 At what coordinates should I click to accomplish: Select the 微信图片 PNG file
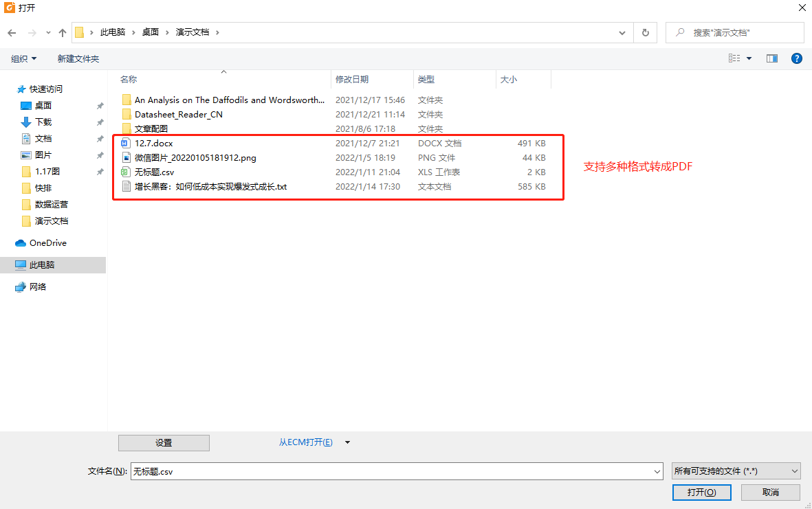pyautogui.click(x=195, y=158)
